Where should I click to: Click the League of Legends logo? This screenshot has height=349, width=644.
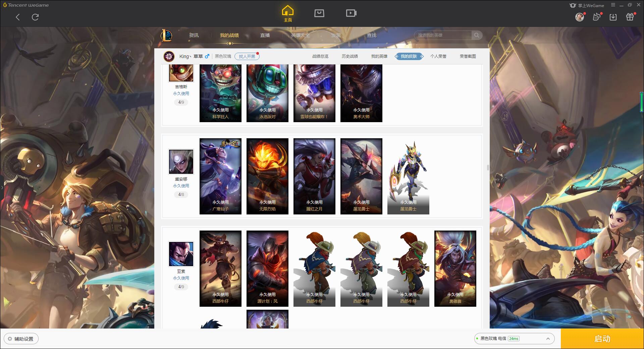click(x=166, y=35)
